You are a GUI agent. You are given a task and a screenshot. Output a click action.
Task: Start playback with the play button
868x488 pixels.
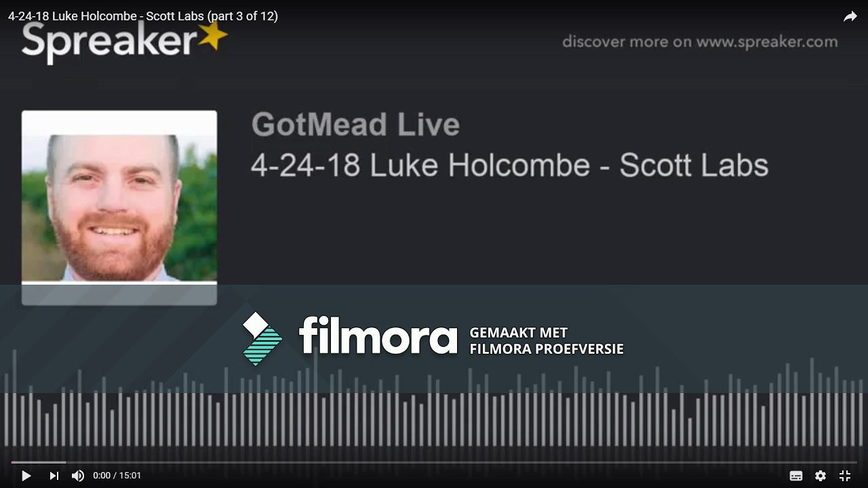click(26, 476)
